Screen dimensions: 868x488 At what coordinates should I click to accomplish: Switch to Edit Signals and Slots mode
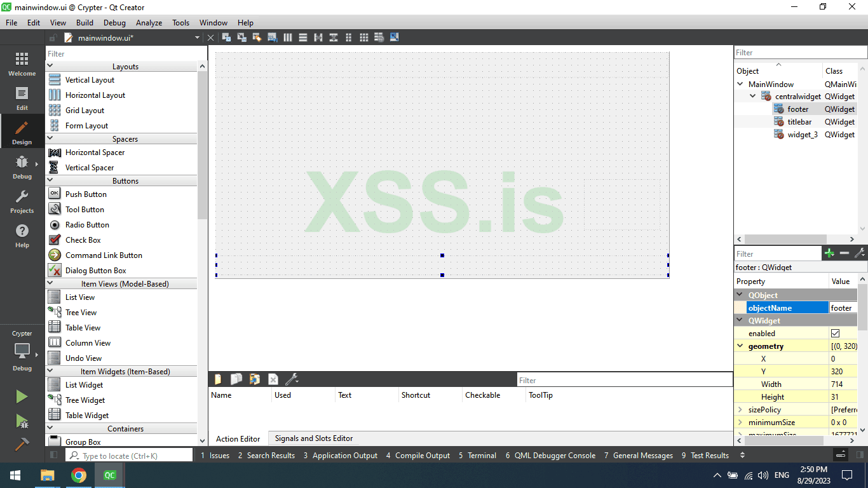point(242,37)
